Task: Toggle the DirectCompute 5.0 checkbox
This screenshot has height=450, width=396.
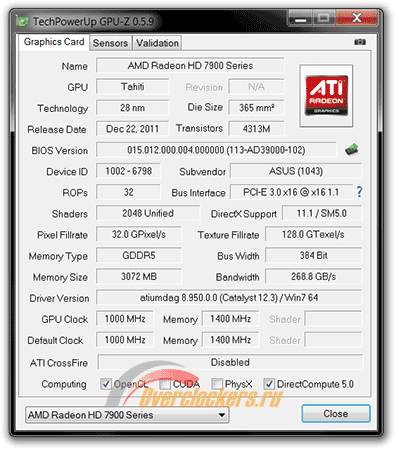Action: coord(269,384)
